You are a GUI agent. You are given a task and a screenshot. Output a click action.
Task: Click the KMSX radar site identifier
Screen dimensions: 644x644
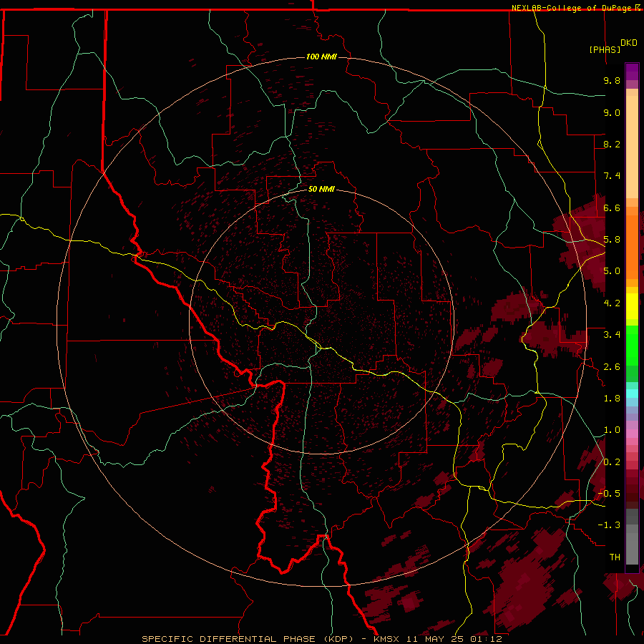coord(386,639)
